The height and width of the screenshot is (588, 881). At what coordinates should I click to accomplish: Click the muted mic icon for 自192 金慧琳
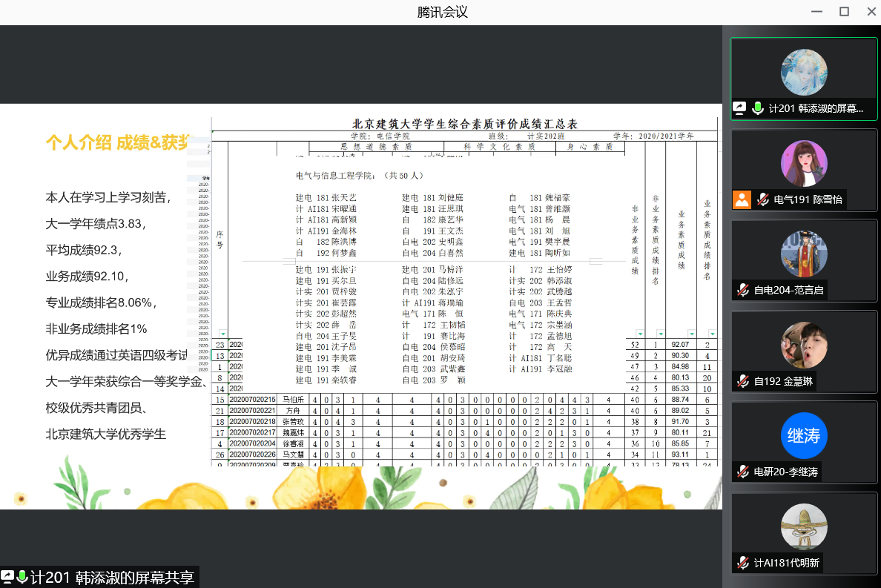[742, 381]
